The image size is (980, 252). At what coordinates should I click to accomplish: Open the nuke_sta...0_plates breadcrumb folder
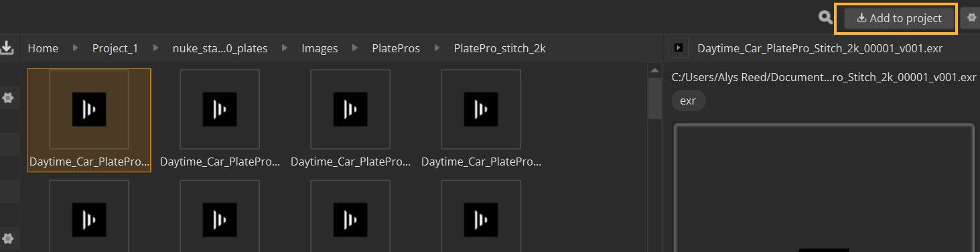click(220, 48)
